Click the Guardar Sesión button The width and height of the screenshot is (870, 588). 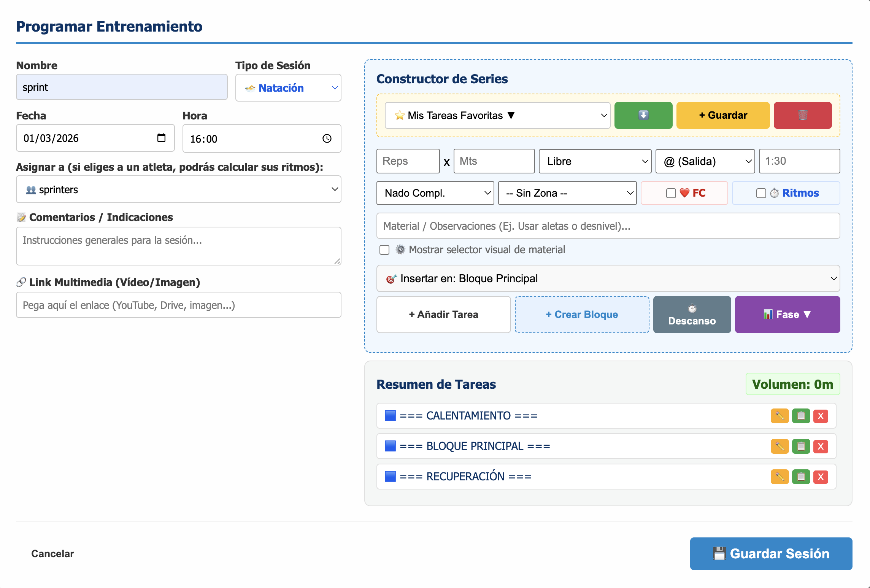[x=771, y=553]
